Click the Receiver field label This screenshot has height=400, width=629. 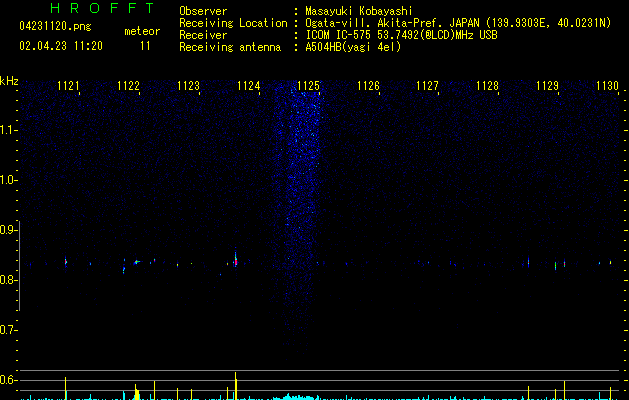[x=203, y=35]
